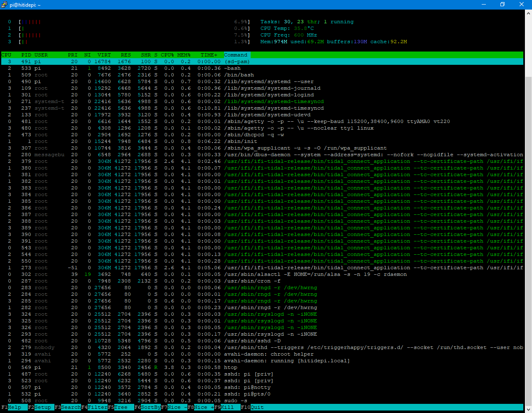Click the PID column header
Screen dimensions: 532x413
click(26, 55)
